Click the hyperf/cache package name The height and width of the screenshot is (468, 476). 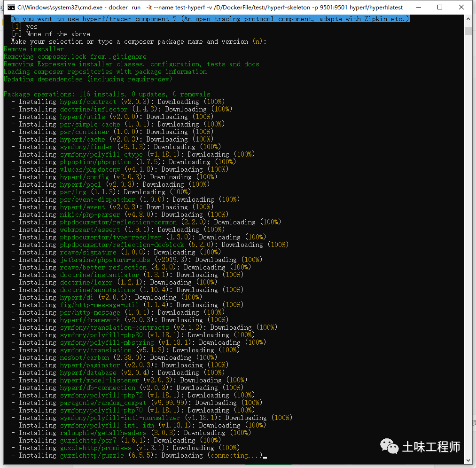click(x=83, y=139)
